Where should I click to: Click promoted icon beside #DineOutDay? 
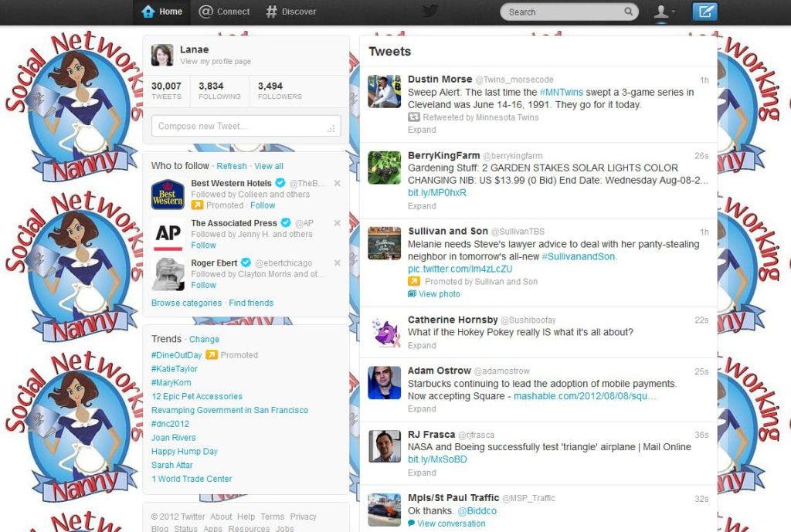[x=212, y=355]
